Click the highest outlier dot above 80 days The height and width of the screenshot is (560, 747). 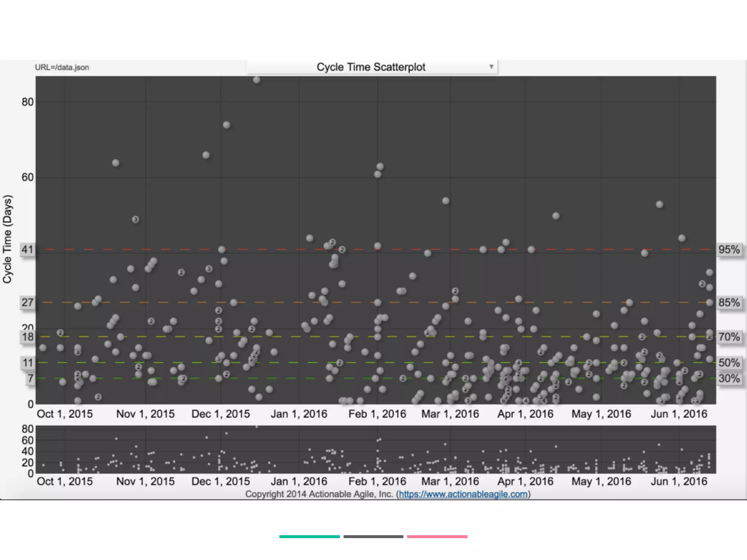256,80
